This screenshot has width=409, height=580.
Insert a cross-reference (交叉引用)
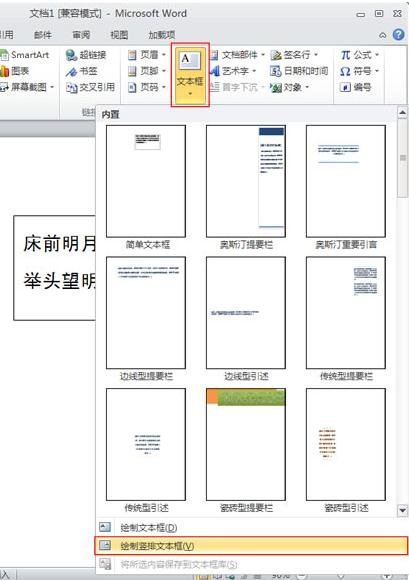[90, 87]
